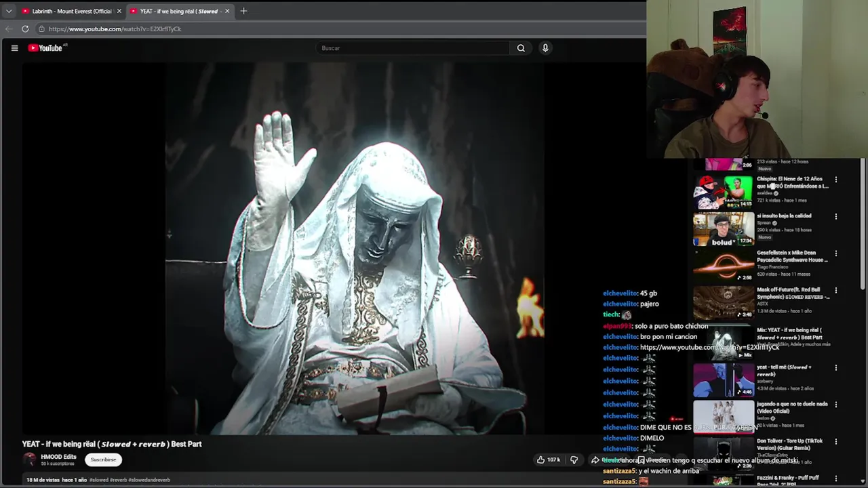Open Mask off-Future Red Bull Symphonic thumbnail

[x=723, y=303]
